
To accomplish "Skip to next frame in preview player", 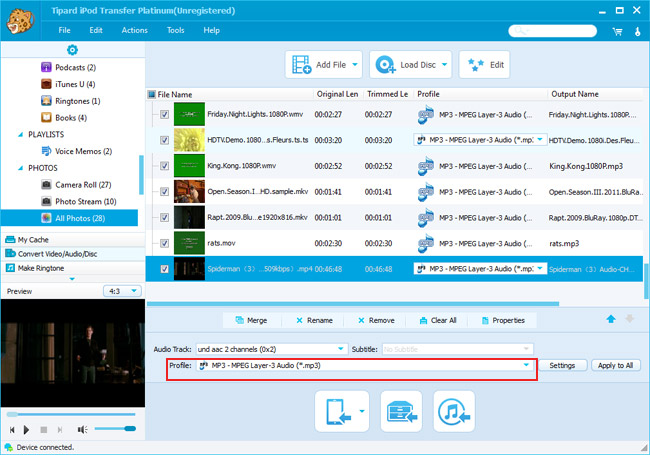I will pyautogui.click(x=60, y=430).
